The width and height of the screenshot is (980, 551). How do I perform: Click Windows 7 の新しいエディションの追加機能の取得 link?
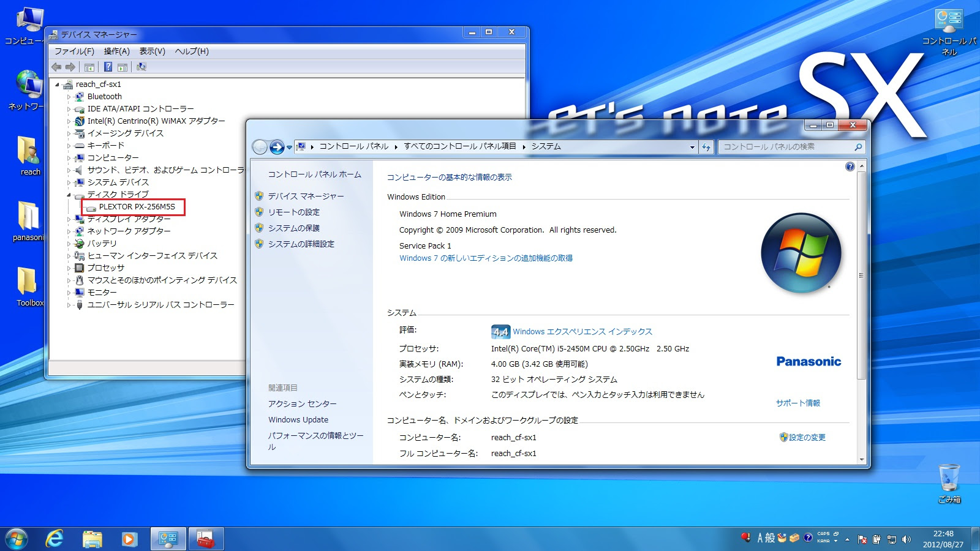[x=486, y=258]
